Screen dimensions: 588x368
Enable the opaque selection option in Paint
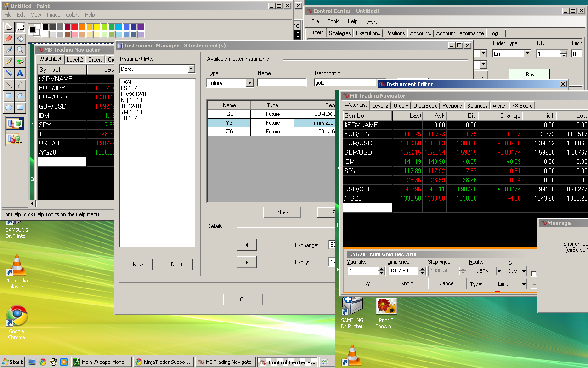coord(14,123)
